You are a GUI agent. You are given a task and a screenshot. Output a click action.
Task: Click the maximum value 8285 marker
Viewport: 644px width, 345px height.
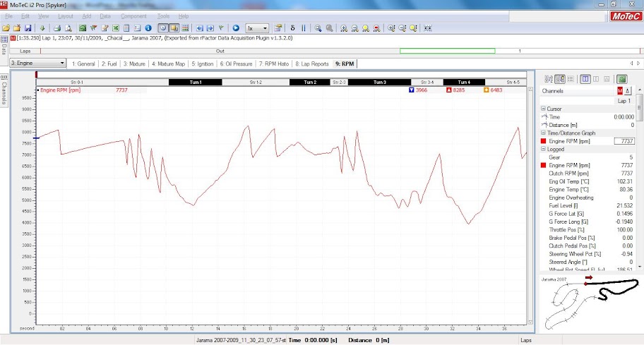point(455,90)
